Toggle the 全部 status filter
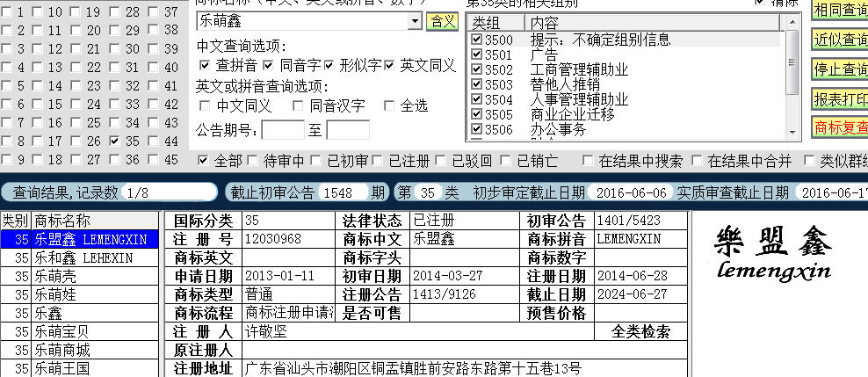This screenshot has width=868, height=377. tap(203, 161)
